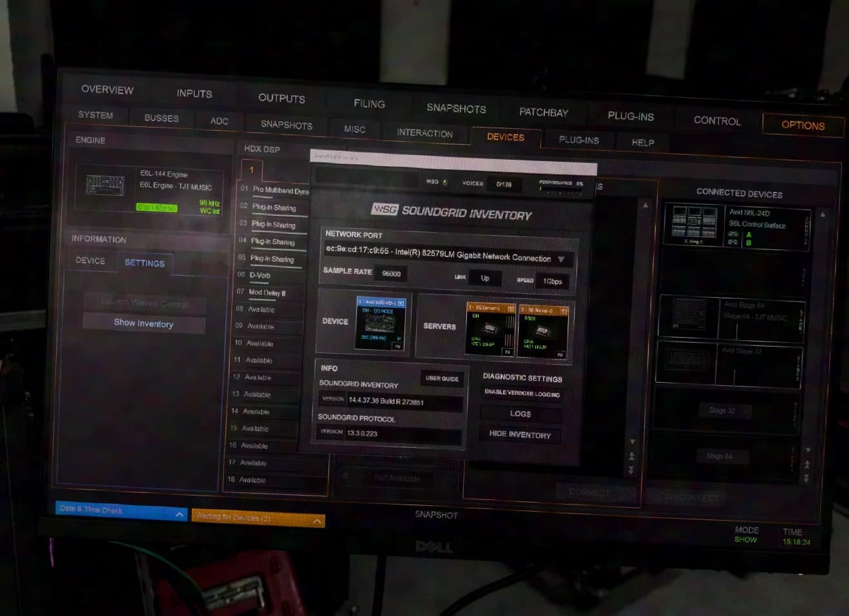Click the Connected Devices list double-up arrow
This screenshot has height=616, width=849.
click(807, 464)
